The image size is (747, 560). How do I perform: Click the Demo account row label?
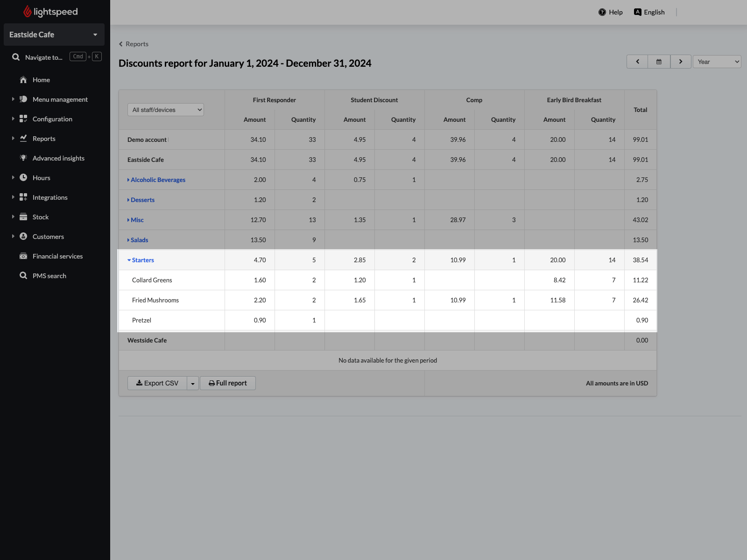tap(147, 140)
